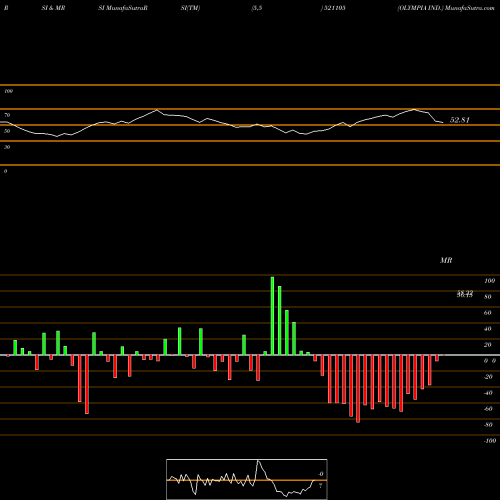Image resolution: width=500 pixels, height=500 pixels.
Task: Click the RSI panel 30 level label
Action: [x=7, y=147]
